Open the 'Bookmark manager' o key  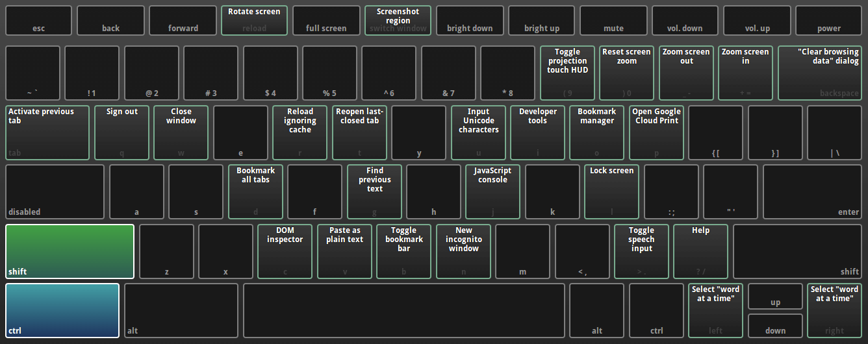(596, 132)
